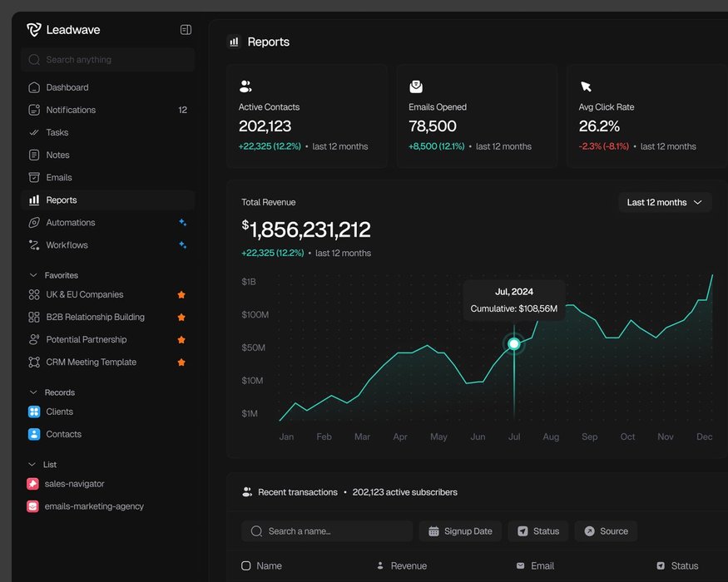
Task: Open the Last 12 months dropdown
Action: [x=664, y=202]
